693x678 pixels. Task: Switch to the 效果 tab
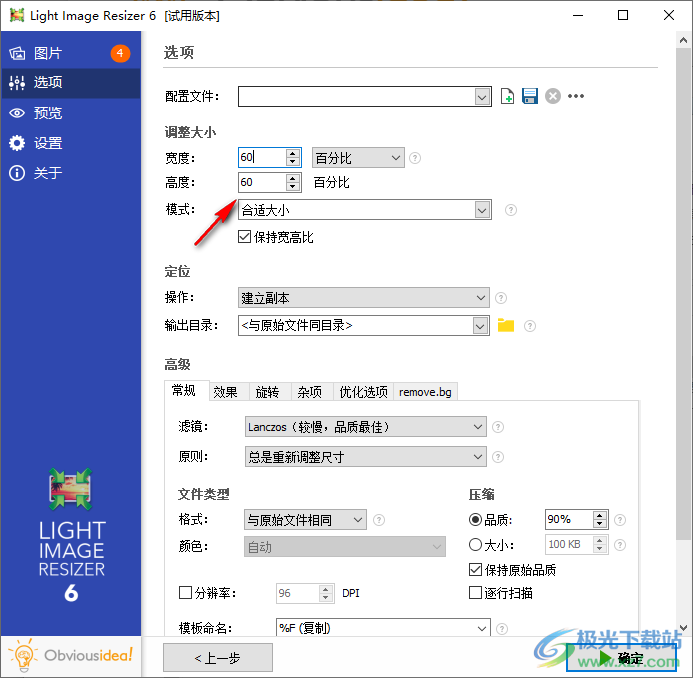pos(225,392)
